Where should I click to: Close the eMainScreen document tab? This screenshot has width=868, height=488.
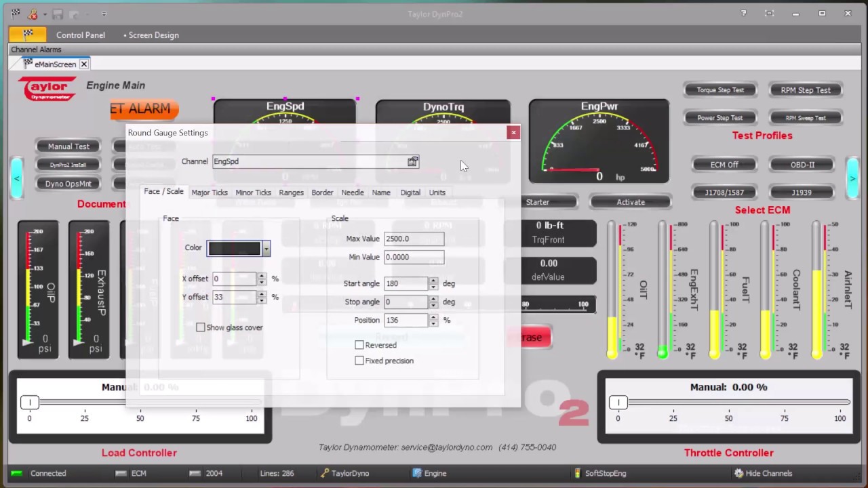(x=84, y=64)
